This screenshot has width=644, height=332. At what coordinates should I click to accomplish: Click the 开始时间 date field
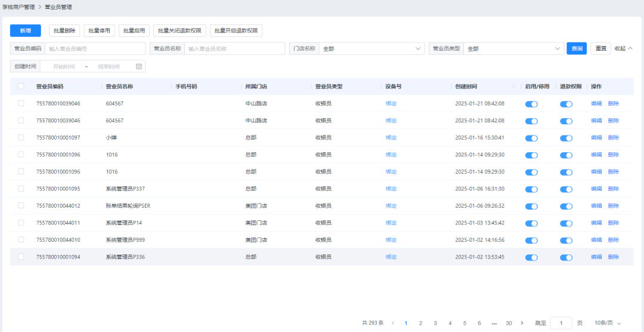pos(64,66)
